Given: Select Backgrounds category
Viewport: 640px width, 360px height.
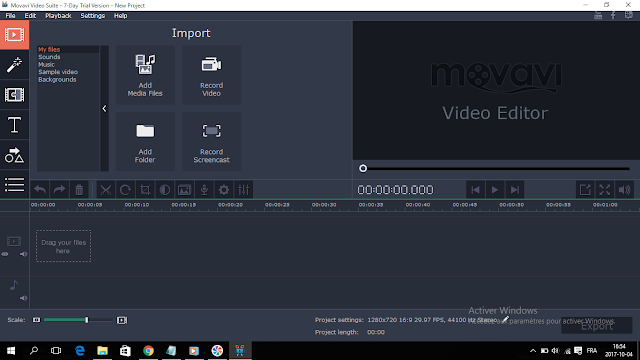Looking at the screenshot, I should (x=57, y=80).
